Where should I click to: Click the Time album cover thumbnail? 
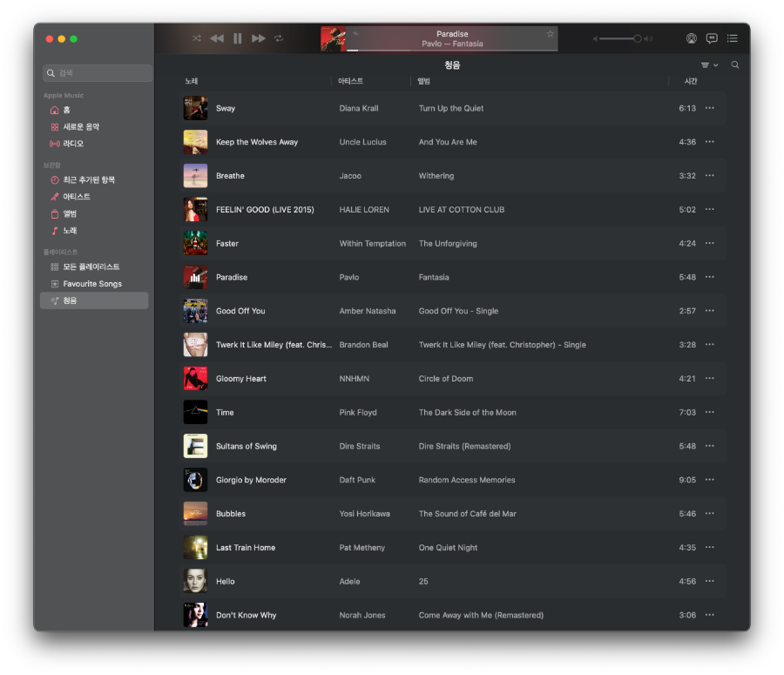195,413
